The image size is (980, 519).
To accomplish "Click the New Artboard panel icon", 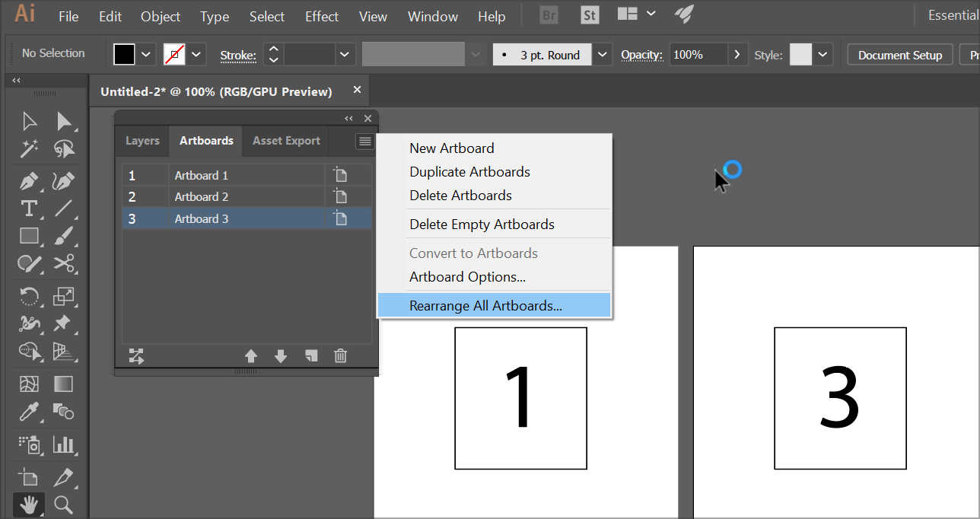I will [310, 355].
